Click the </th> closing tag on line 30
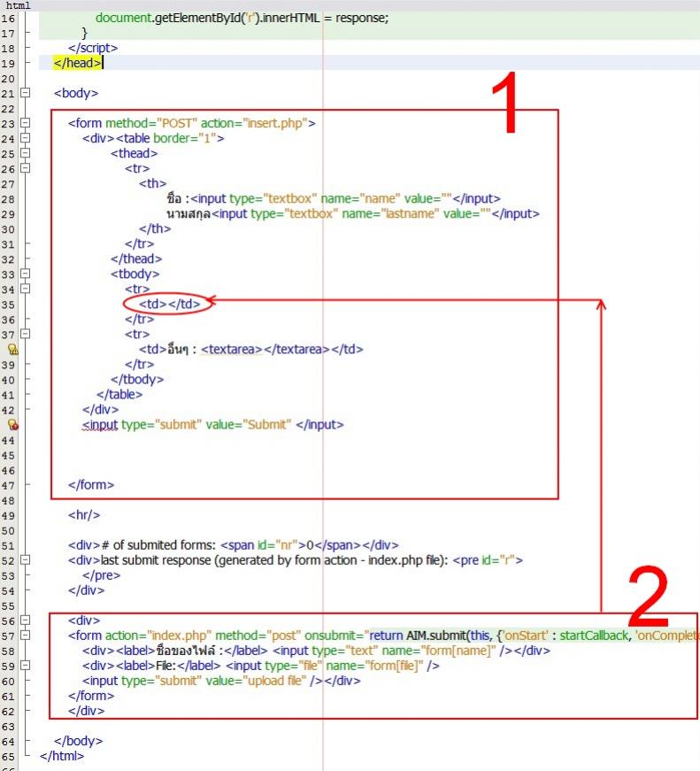 coord(155,228)
